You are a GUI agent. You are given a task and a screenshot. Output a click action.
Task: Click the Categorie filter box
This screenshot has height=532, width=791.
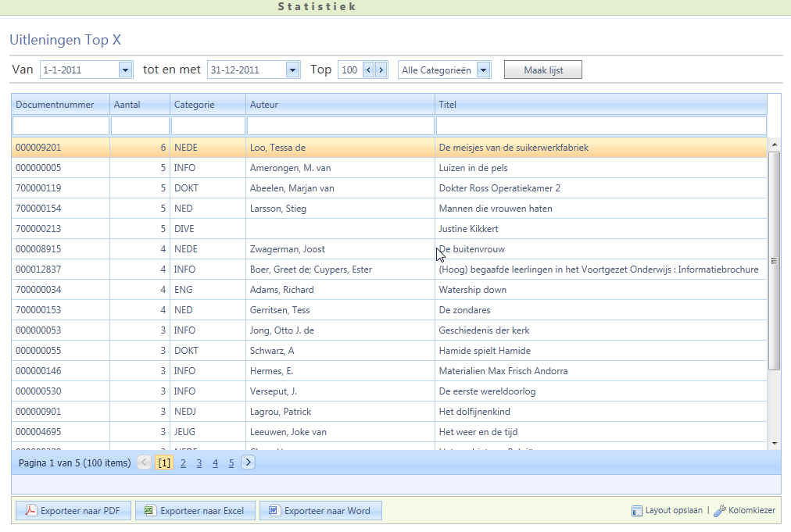tap(208, 126)
